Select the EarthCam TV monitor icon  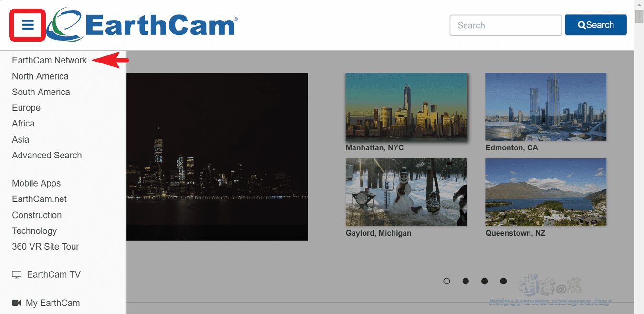[17, 274]
